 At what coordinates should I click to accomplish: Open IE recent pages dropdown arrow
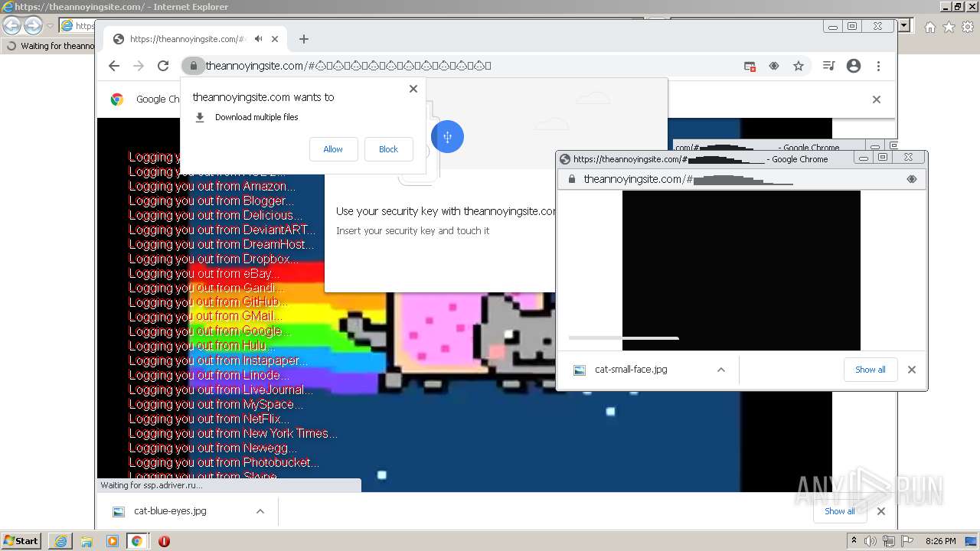coord(50,25)
